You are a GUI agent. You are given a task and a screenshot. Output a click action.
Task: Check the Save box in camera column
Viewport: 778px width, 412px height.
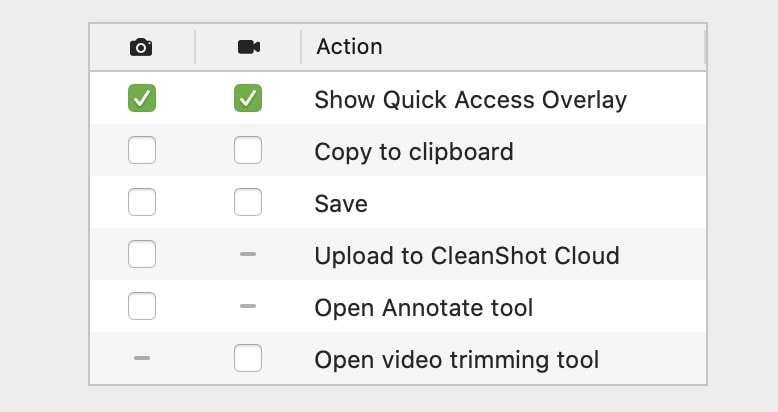(142, 202)
